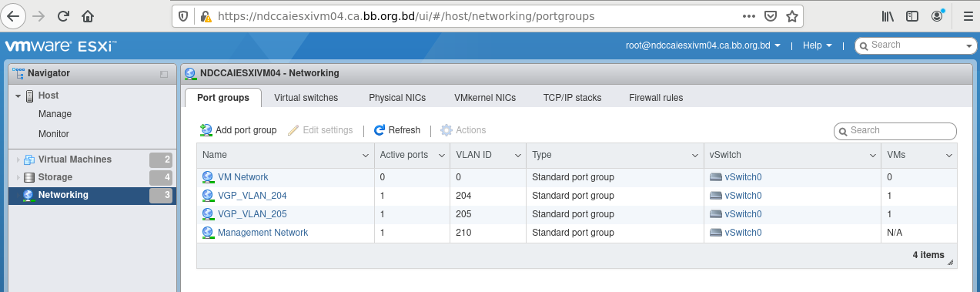Collapse the Host tree node
Screen dimensions: 980x292
[x=18, y=96]
